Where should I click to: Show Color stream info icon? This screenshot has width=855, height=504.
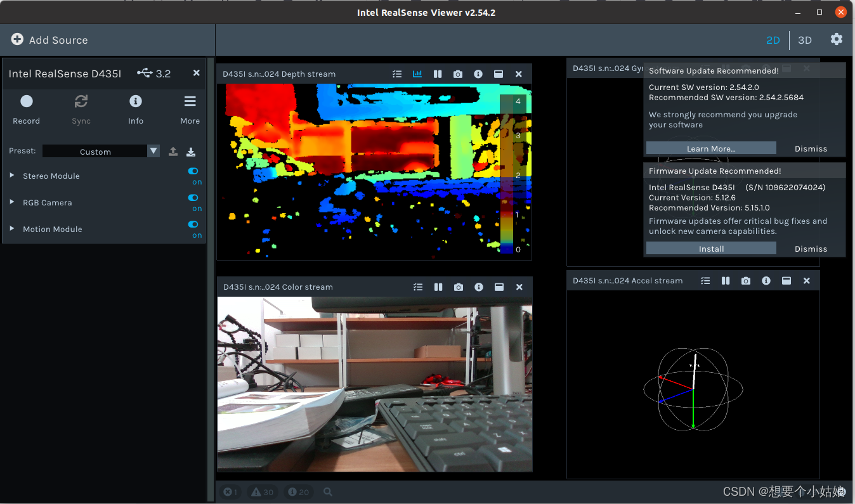tap(479, 287)
